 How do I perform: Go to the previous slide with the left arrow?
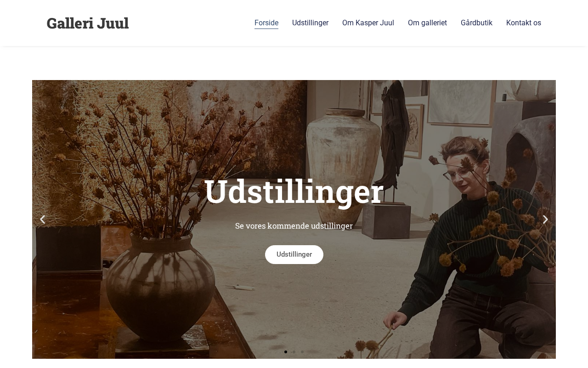[42, 219]
